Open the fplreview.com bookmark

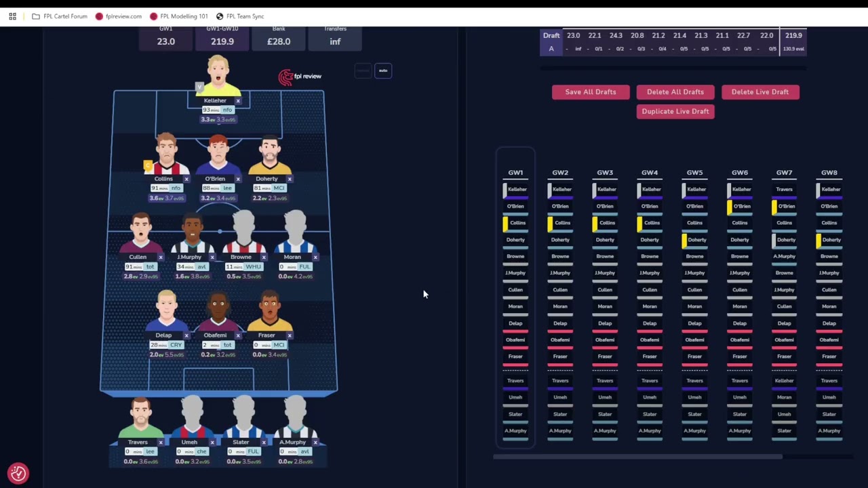pyautogui.click(x=119, y=16)
